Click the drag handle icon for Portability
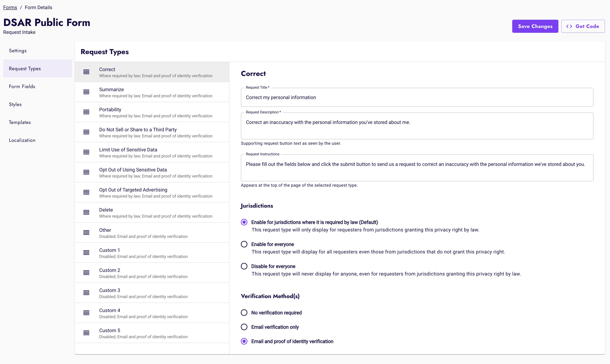Viewport: 610px width, 364px height. click(x=86, y=112)
